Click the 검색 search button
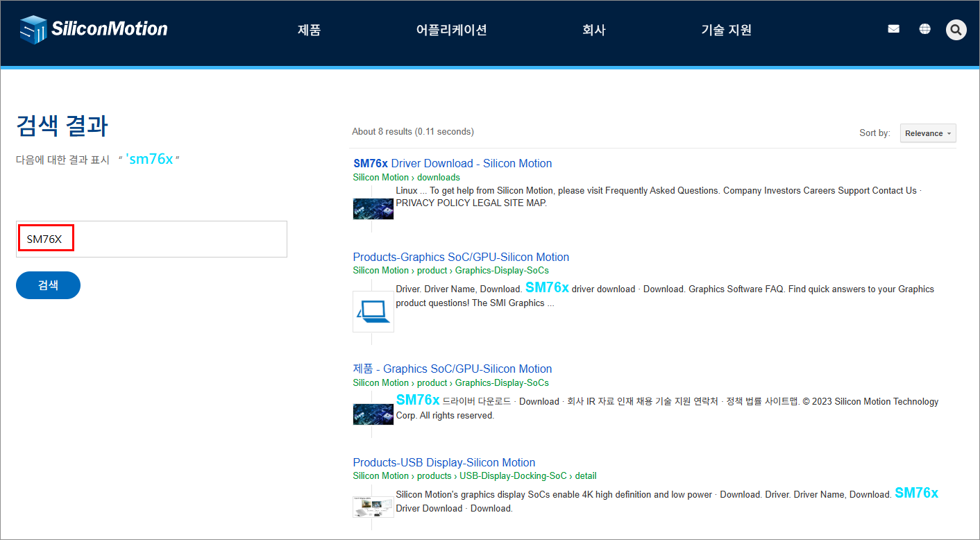Image resolution: width=980 pixels, height=540 pixels. click(48, 285)
